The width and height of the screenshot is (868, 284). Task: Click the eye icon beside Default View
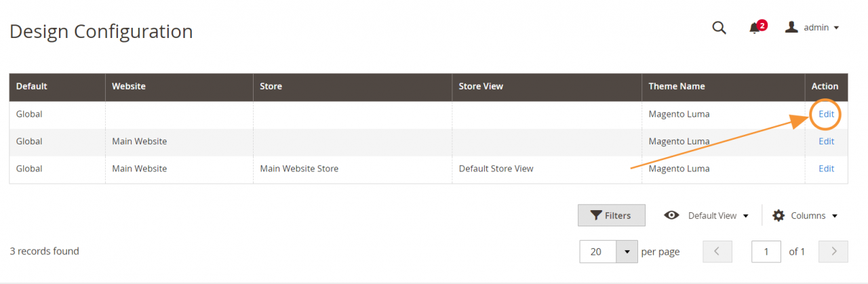[671, 216]
